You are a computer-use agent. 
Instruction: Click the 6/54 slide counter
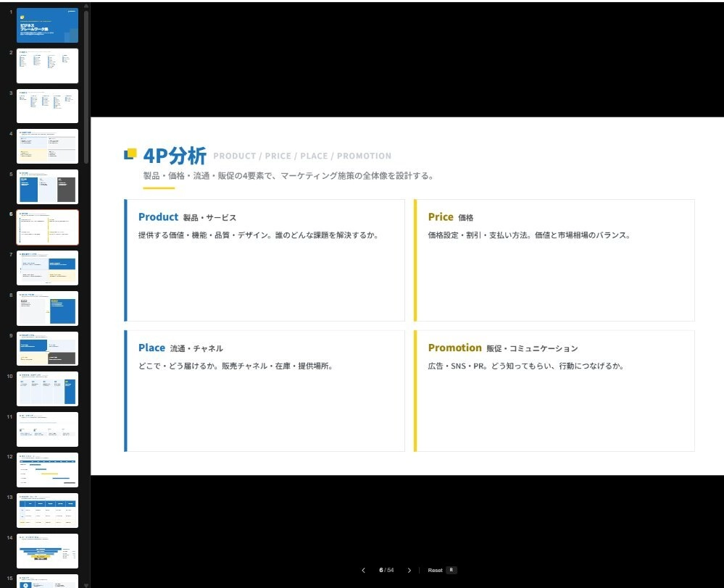(386, 570)
